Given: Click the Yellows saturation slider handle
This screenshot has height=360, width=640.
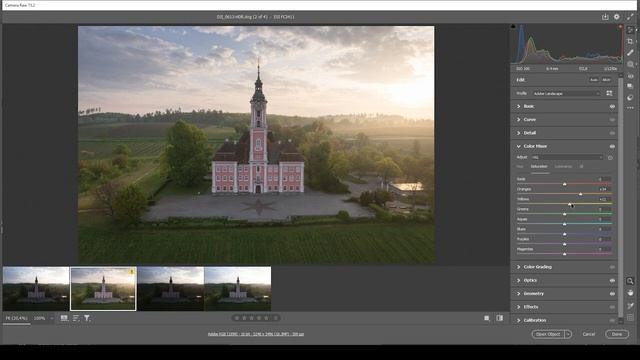Looking at the screenshot, I should [569, 204].
